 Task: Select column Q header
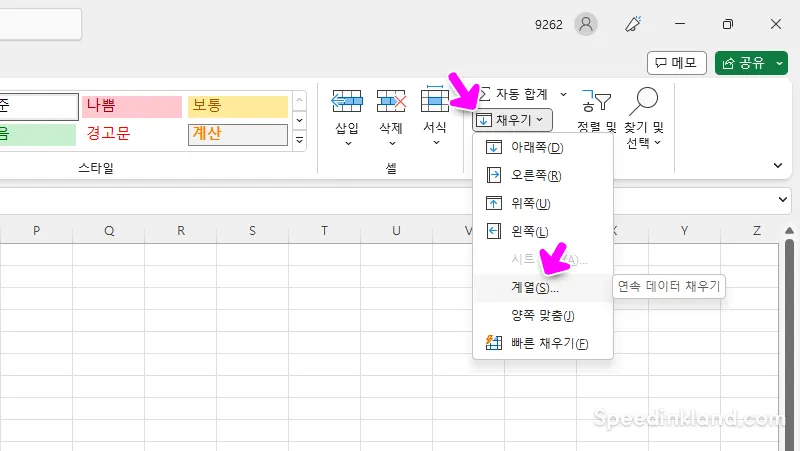(109, 231)
